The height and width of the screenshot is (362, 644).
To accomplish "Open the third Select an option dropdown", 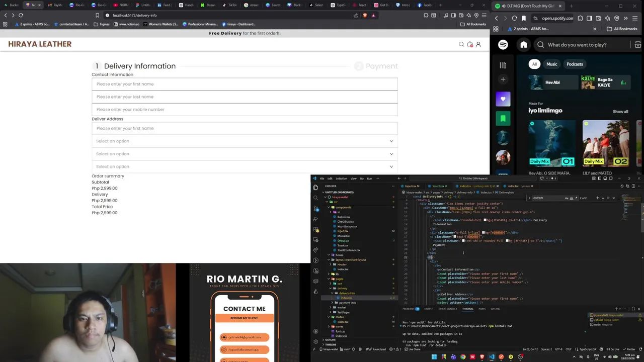I will (x=245, y=166).
